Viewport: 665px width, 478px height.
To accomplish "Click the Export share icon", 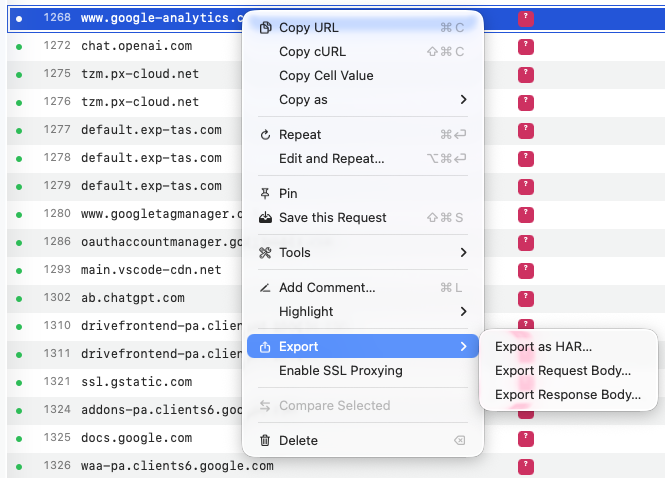I will click(265, 347).
